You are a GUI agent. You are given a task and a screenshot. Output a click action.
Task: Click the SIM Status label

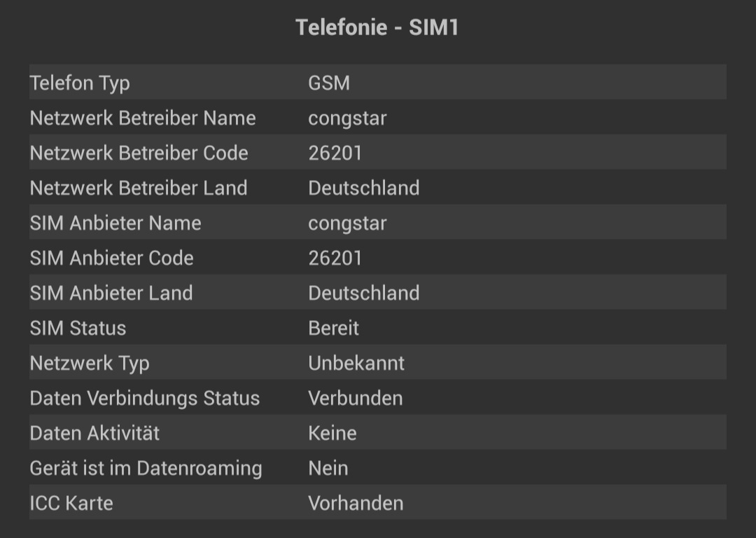(78, 328)
